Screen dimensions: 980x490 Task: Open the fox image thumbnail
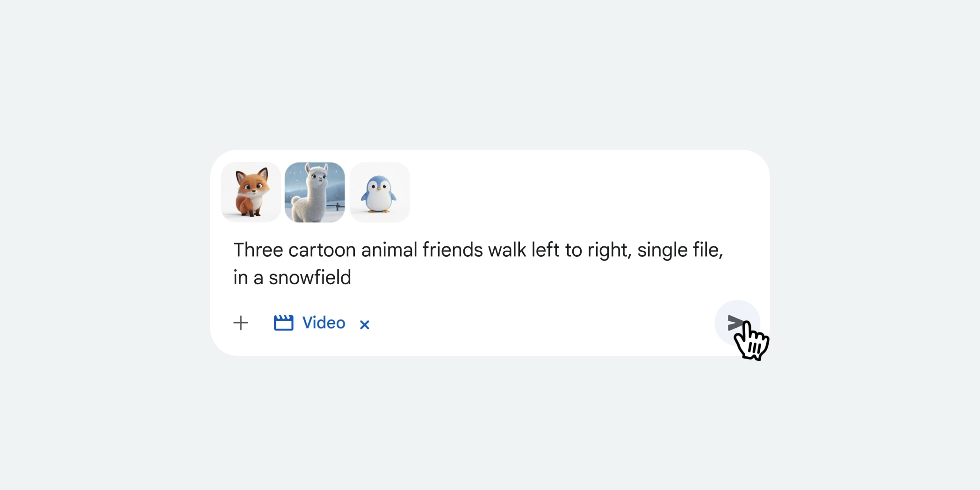251,192
